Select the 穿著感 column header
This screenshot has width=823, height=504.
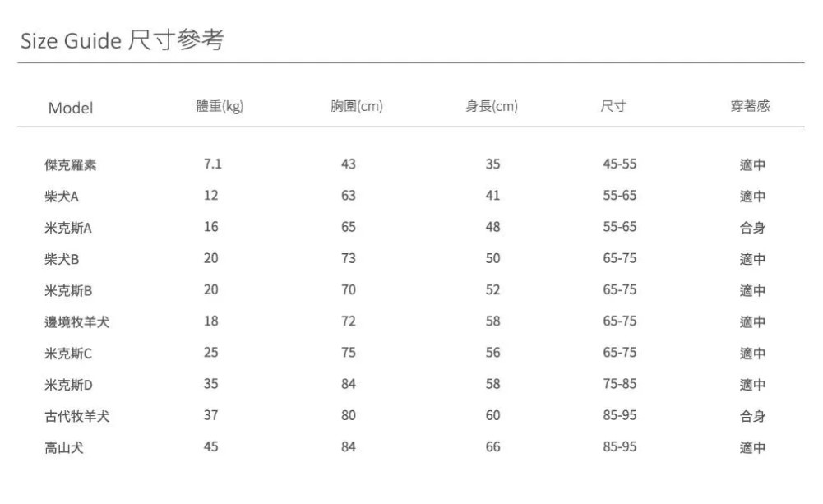(x=751, y=106)
